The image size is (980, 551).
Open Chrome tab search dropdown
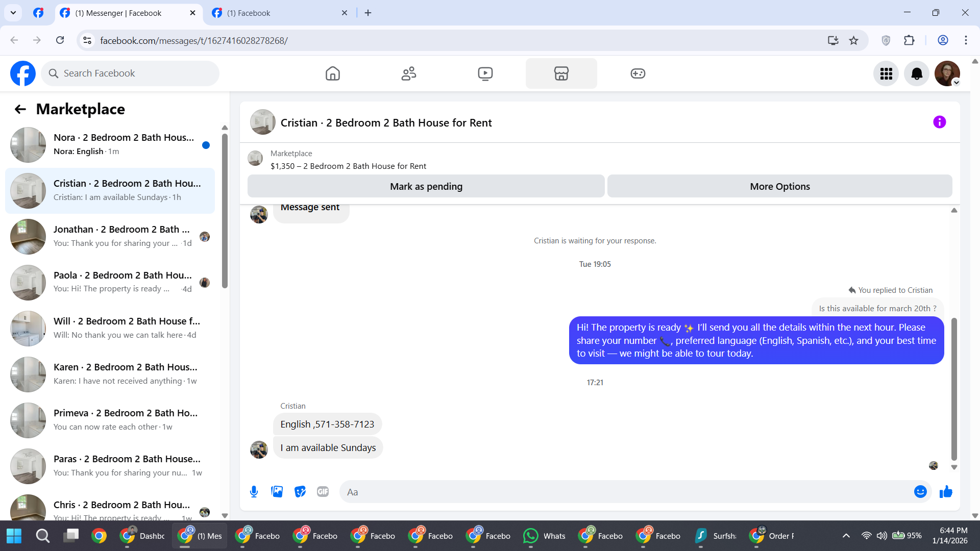(13, 13)
